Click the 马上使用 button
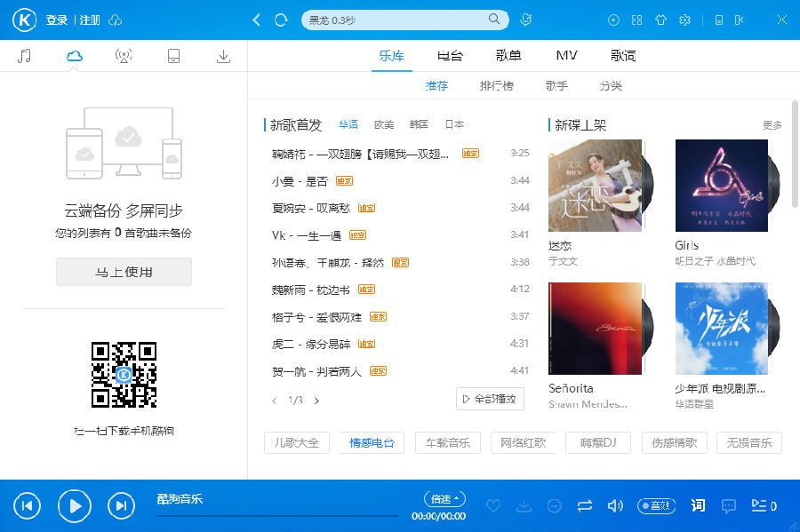Viewport: 800px width, 532px height. coord(124,272)
